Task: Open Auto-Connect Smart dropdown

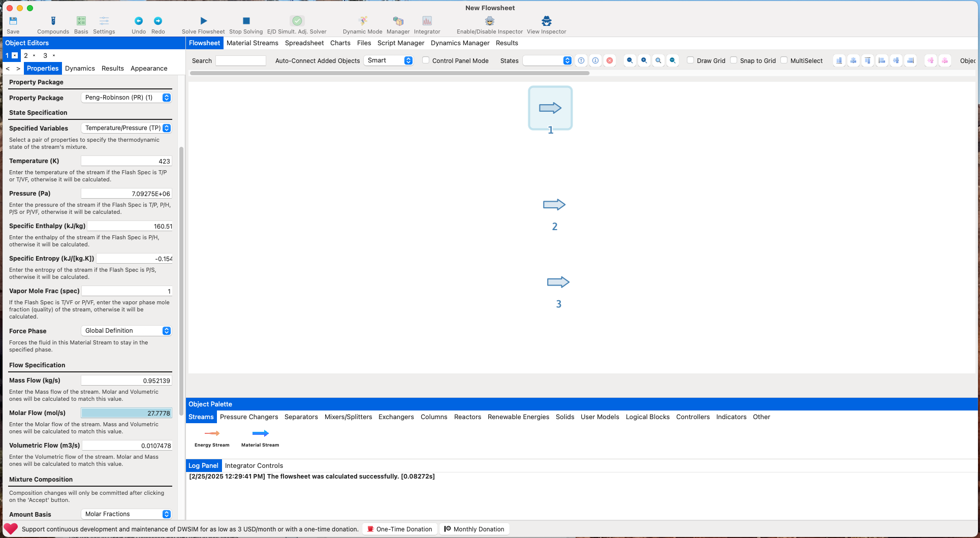Action: point(389,60)
